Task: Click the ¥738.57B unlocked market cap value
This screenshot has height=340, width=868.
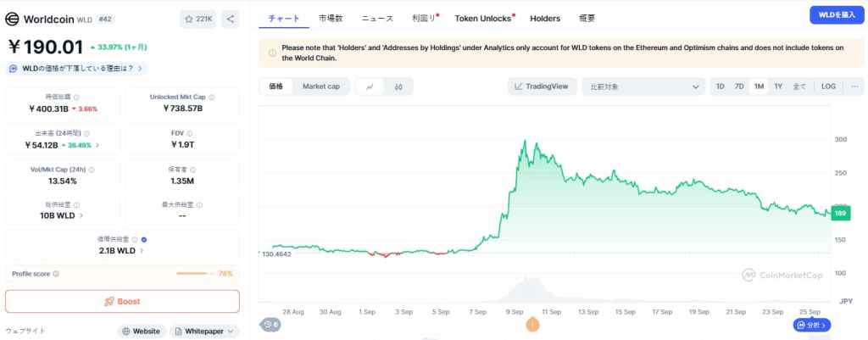Action: coord(183,109)
